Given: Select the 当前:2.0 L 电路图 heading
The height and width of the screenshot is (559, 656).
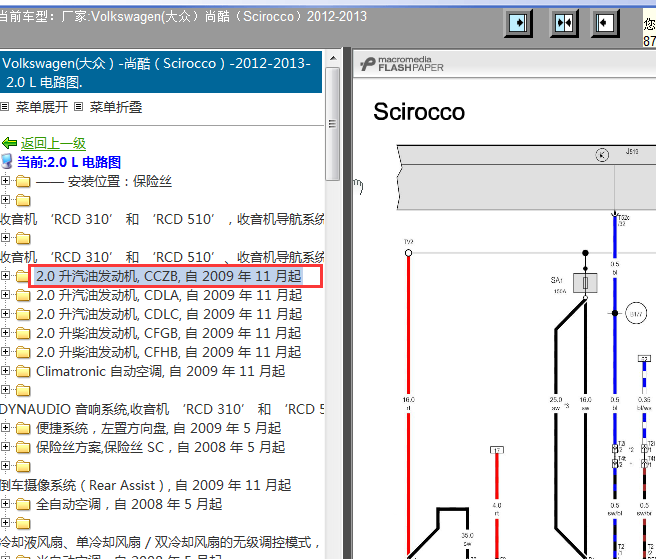Looking at the screenshot, I should click(x=69, y=162).
